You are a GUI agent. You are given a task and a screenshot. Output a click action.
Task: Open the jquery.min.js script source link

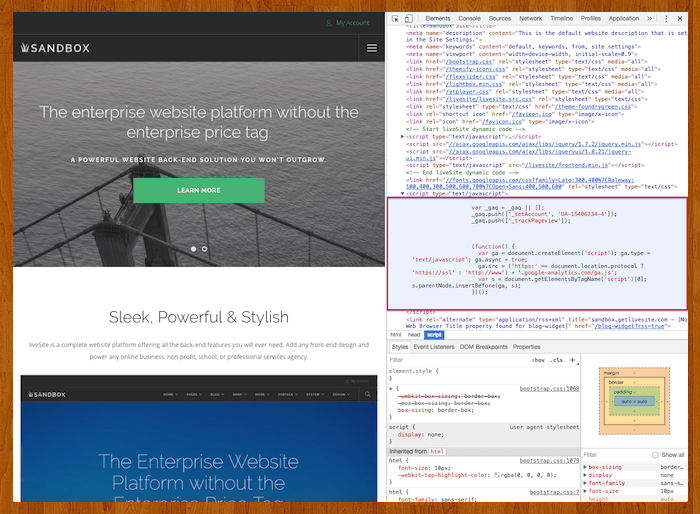[x=545, y=144]
